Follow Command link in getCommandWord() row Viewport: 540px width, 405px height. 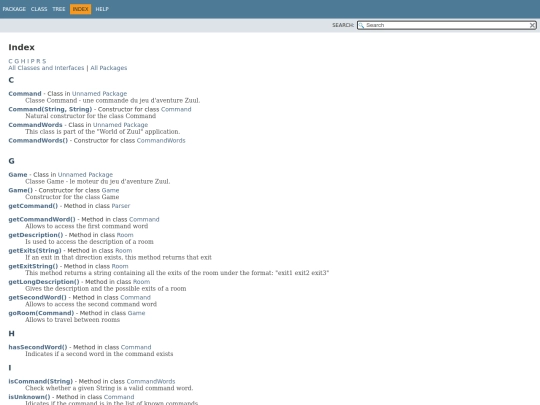144,219
